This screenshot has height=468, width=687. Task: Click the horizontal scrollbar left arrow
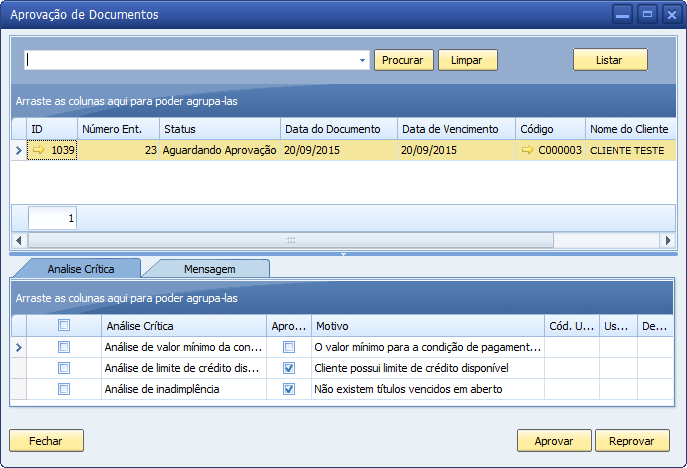coord(18,240)
